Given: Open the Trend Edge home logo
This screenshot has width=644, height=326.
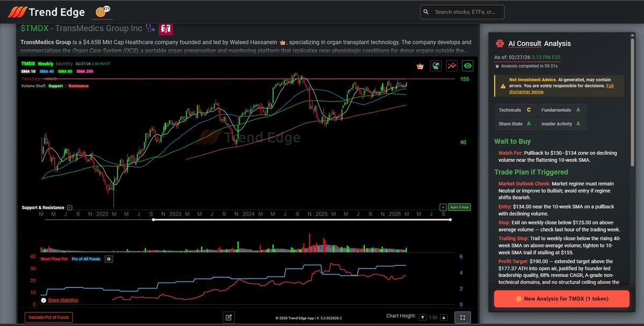Looking at the screenshot, I should pyautogui.click(x=45, y=11).
